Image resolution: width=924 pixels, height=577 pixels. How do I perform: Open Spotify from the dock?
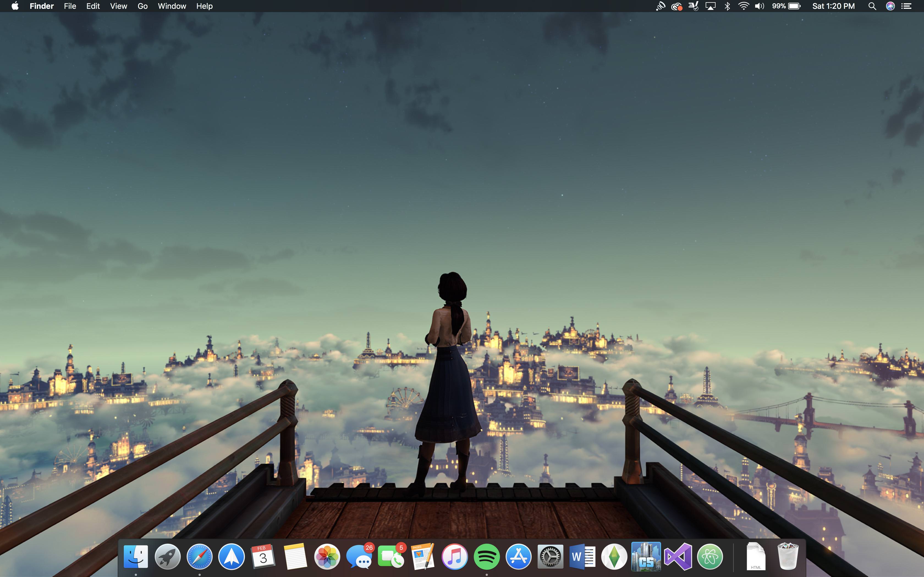pos(486,557)
